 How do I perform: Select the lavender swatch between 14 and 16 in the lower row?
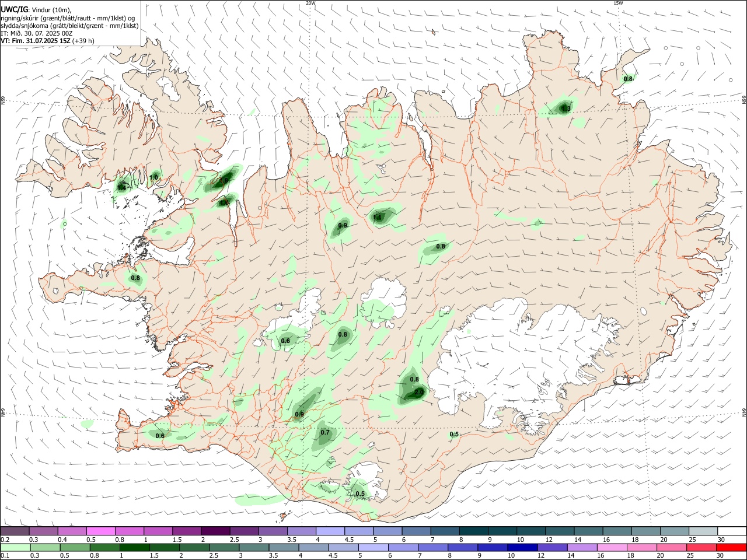[x=582, y=547]
